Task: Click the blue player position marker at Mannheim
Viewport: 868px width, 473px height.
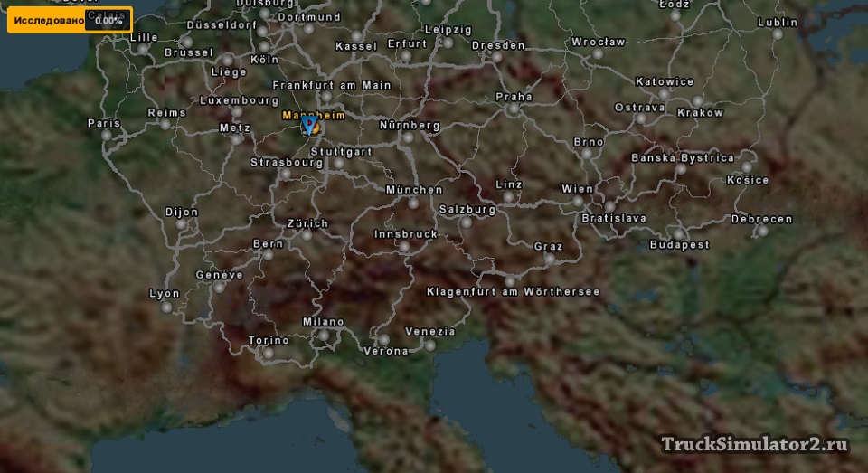Action: [308, 125]
